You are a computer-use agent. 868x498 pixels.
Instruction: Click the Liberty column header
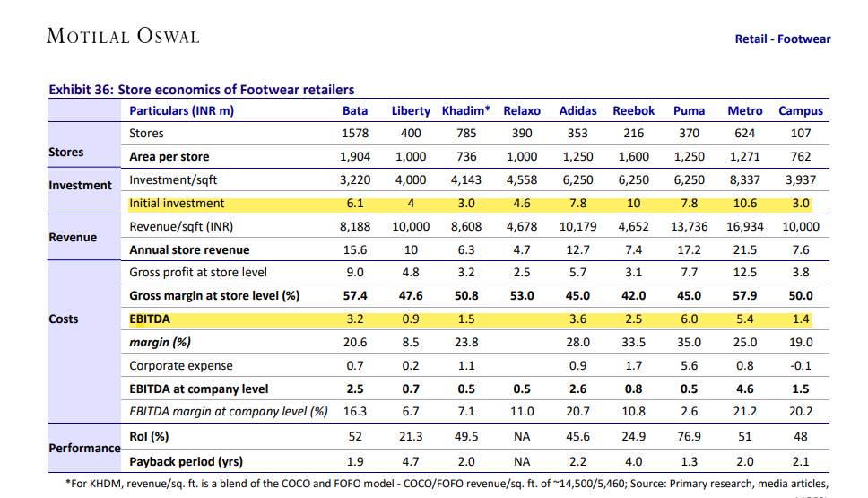[x=411, y=110]
